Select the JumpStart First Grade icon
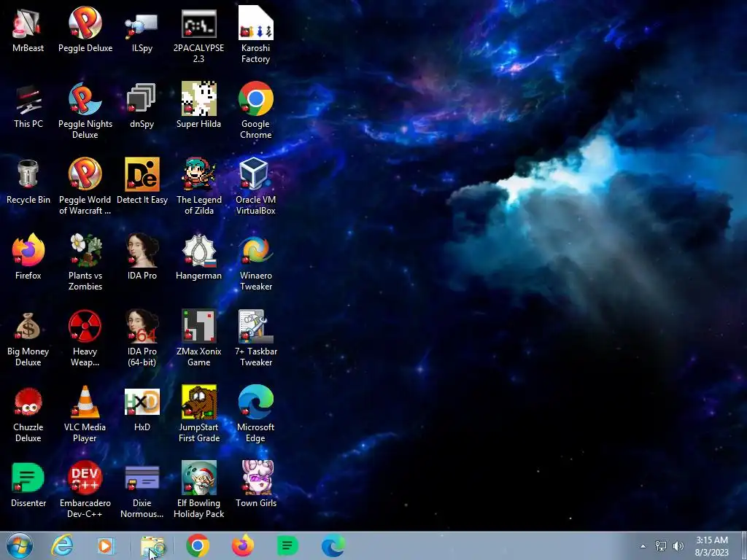This screenshot has width=747, height=560. pos(198,414)
